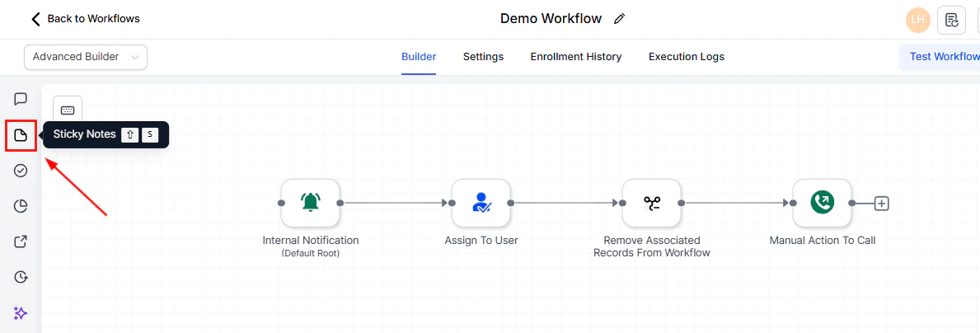The image size is (980, 333).
Task: Click the input connector of Internal Notification
Action: click(x=281, y=203)
